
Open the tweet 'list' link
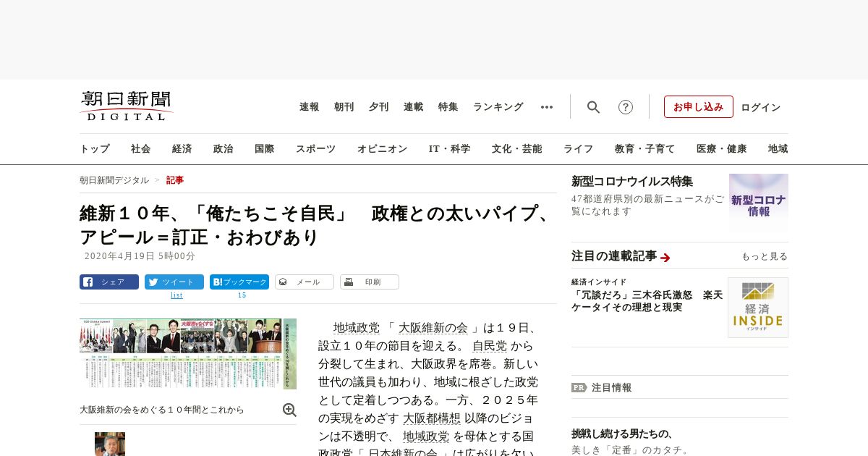coord(176,295)
